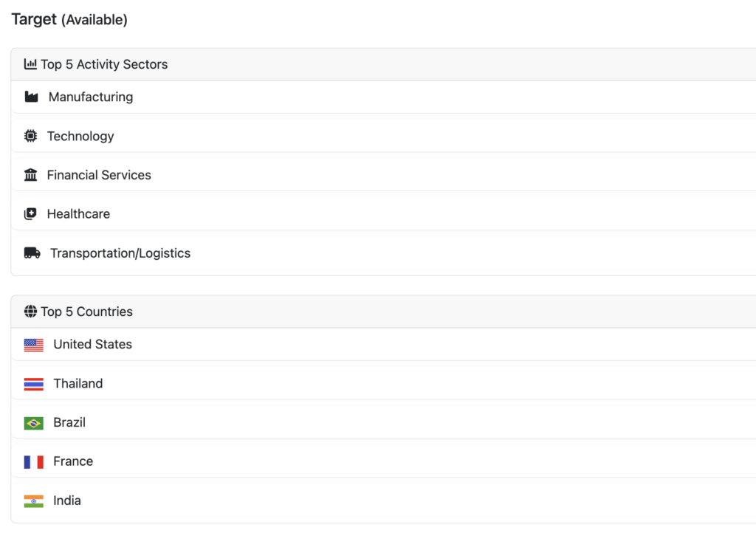This screenshot has width=756, height=533.
Task: Click the Top 5 Activity Sectors header
Action: pos(104,64)
